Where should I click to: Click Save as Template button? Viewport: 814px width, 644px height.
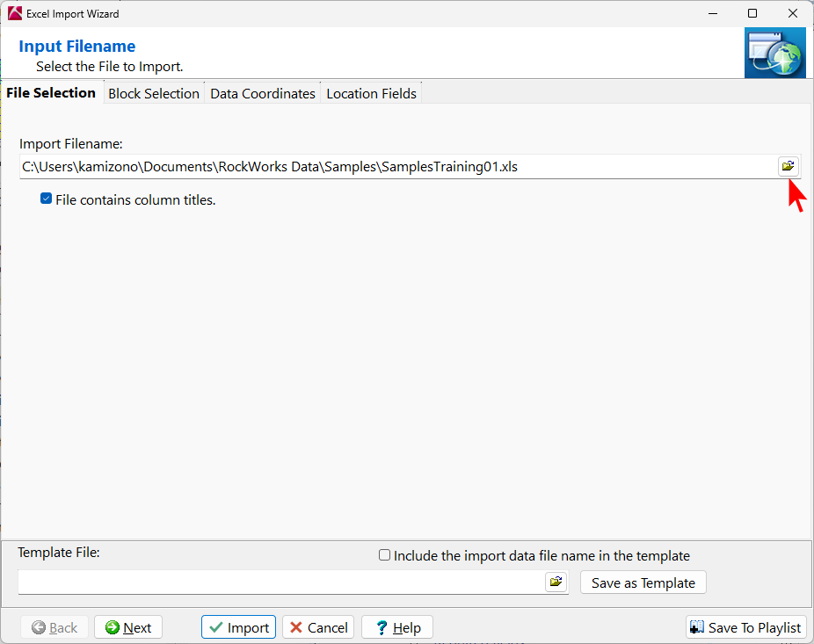[643, 582]
